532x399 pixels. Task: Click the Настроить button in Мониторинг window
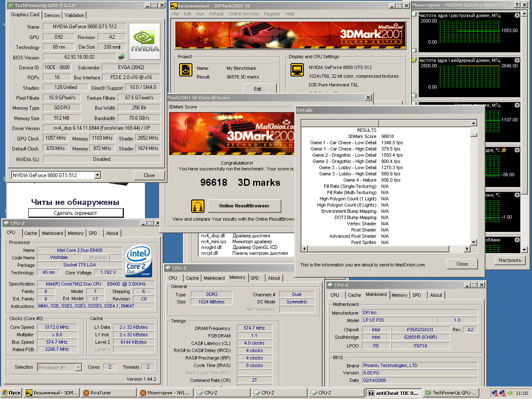click(510, 260)
